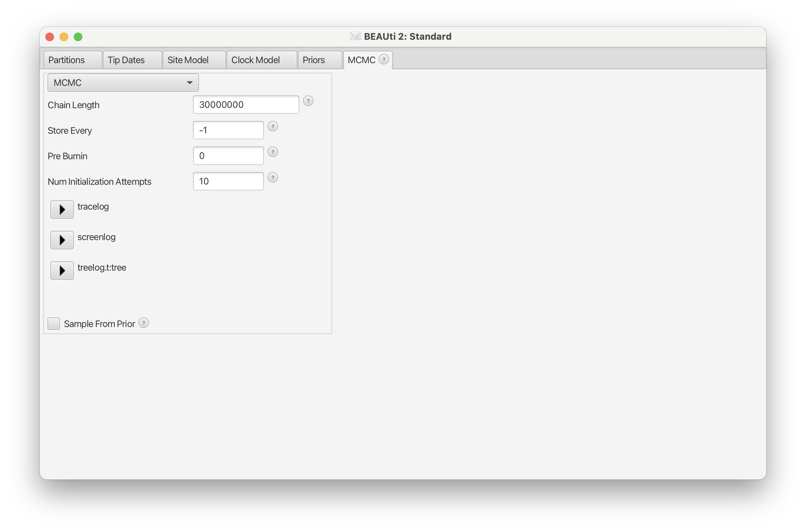Maximize the BEAUti window with green button
The height and width of the screenshot is (532, 806).
[78, 37]
